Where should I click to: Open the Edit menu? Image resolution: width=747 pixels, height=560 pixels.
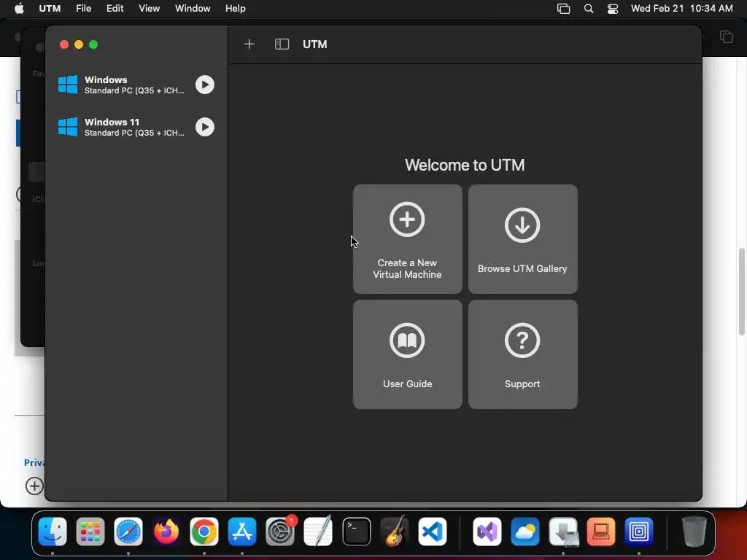click(x=115, y=9)
